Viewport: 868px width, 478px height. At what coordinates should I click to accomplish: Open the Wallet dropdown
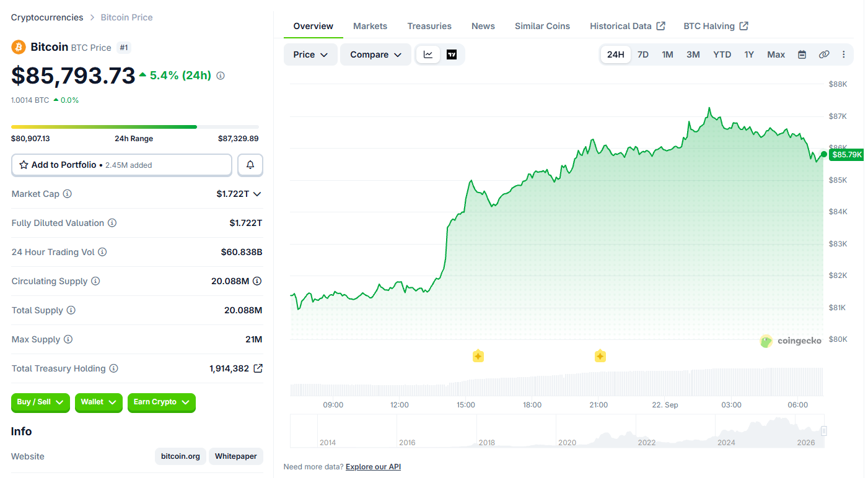(x=99, y=402)
